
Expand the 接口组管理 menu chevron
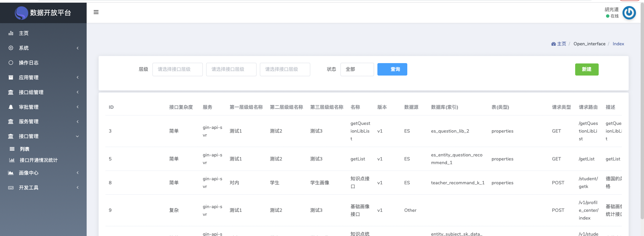(78, 92)
